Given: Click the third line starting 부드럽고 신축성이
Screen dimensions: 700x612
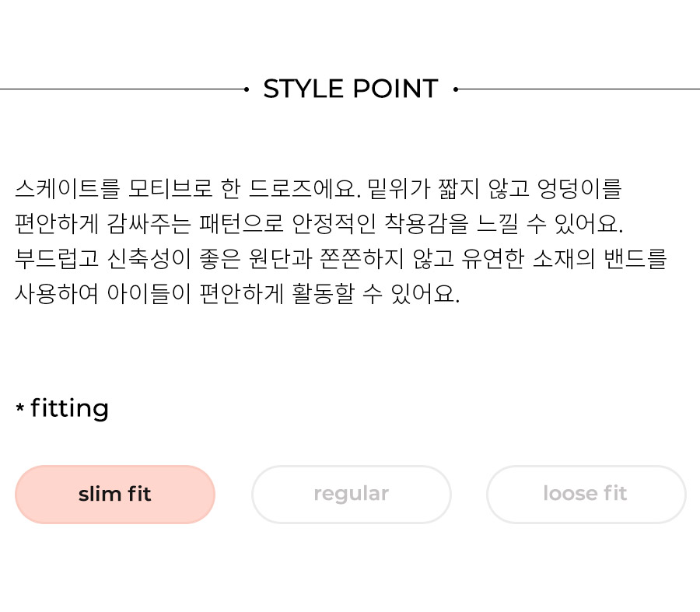Looking at the screenshot, I should tap(341, 258).
